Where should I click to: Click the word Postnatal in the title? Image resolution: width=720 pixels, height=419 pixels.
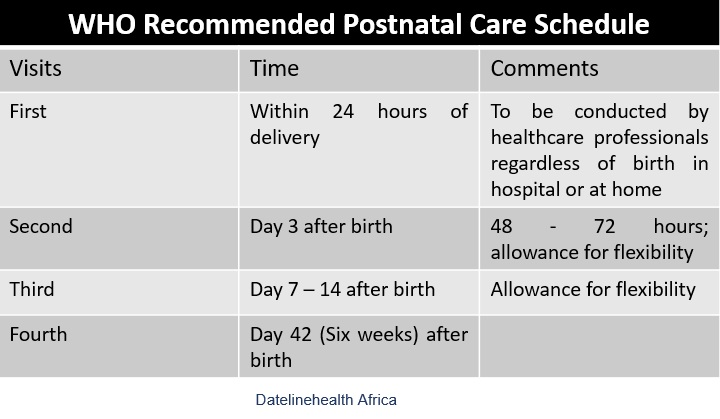pos(402,24)
